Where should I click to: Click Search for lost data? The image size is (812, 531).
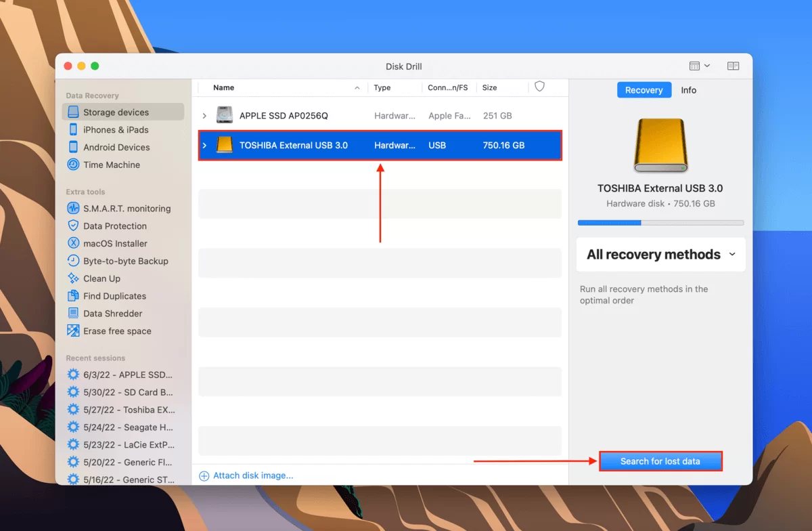(x=660, y=461)
